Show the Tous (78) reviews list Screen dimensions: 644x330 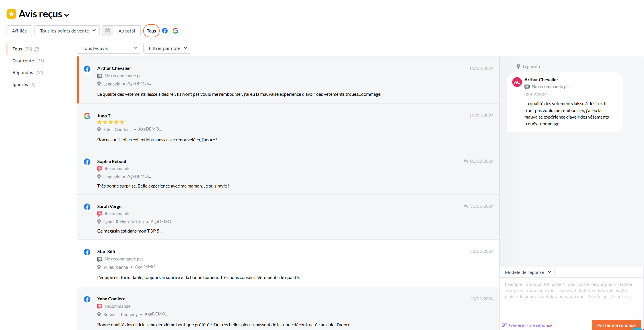22,49
